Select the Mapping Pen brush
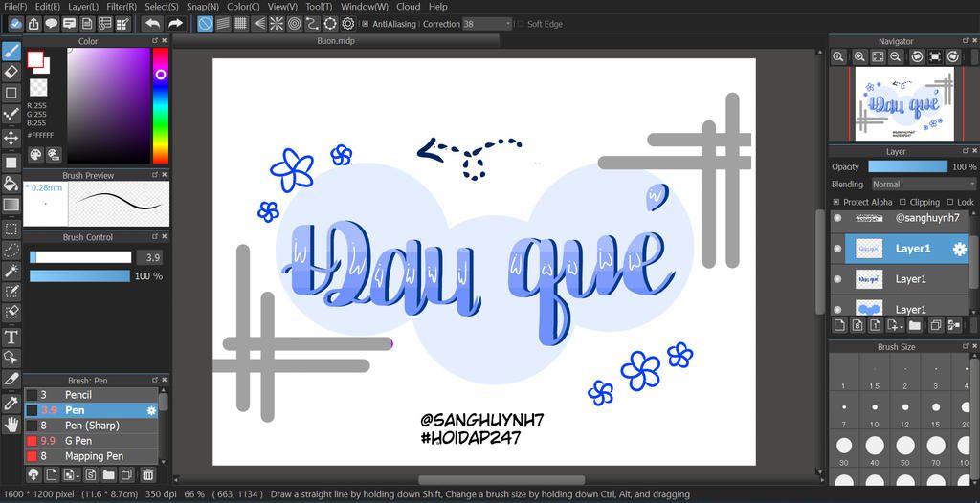Viewport: 980px width, 503px height. point(91,456)
